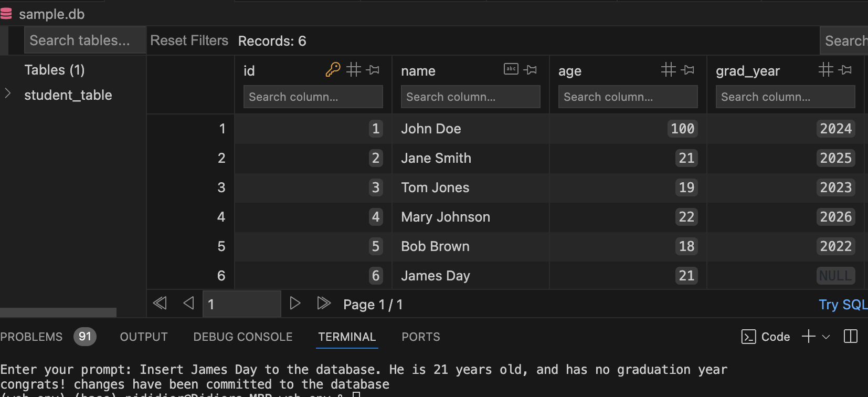Click the primary key icon in id column

point(333,70)
